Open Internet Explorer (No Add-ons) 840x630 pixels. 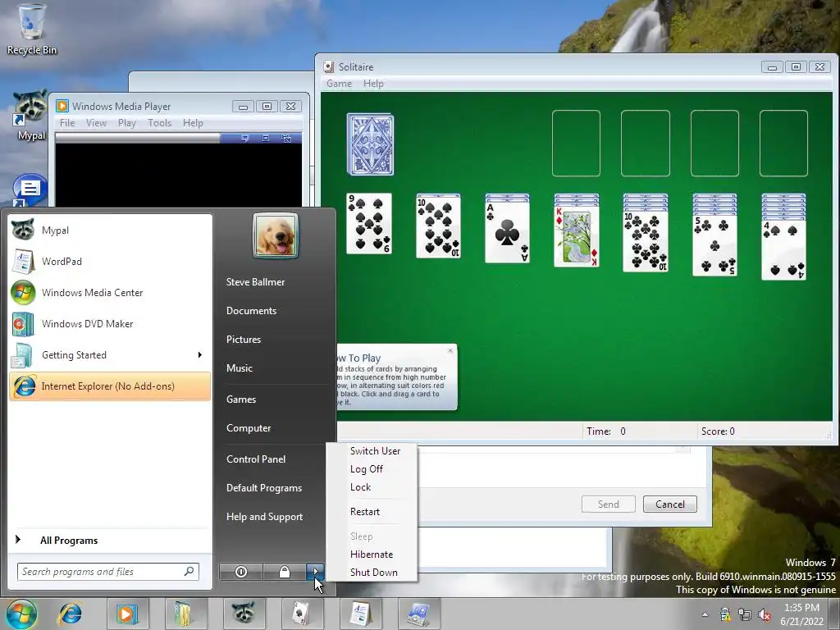coord(110,386)
